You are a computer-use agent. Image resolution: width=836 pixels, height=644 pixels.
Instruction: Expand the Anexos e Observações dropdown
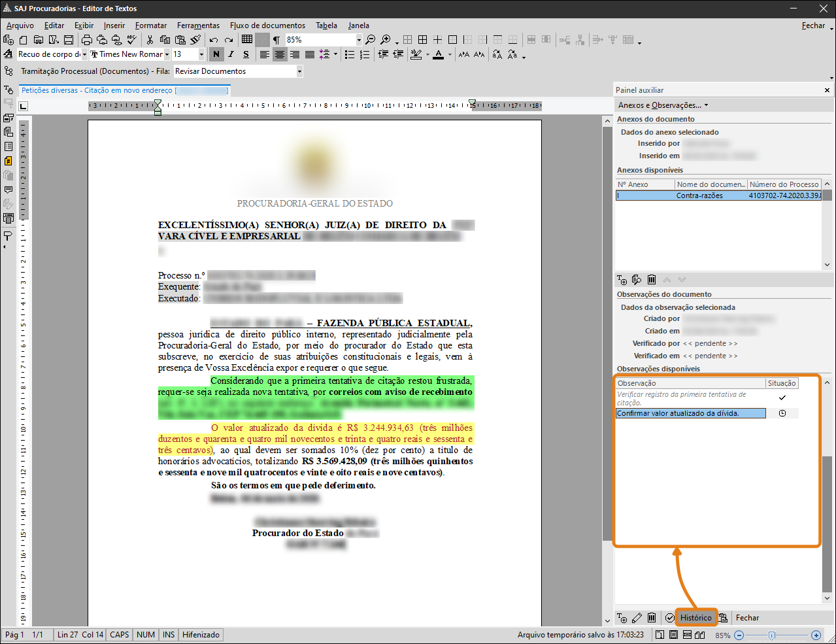663,105
